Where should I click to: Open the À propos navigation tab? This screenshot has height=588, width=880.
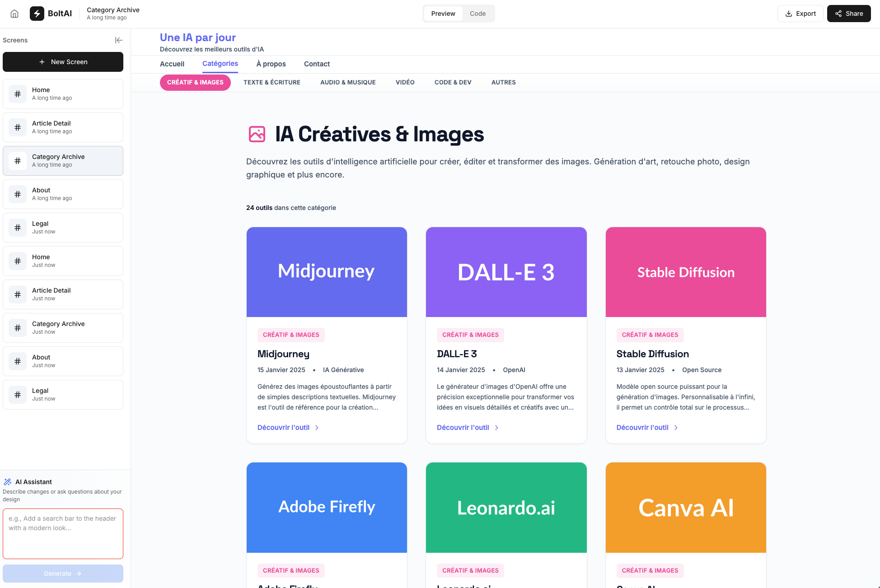271,64
